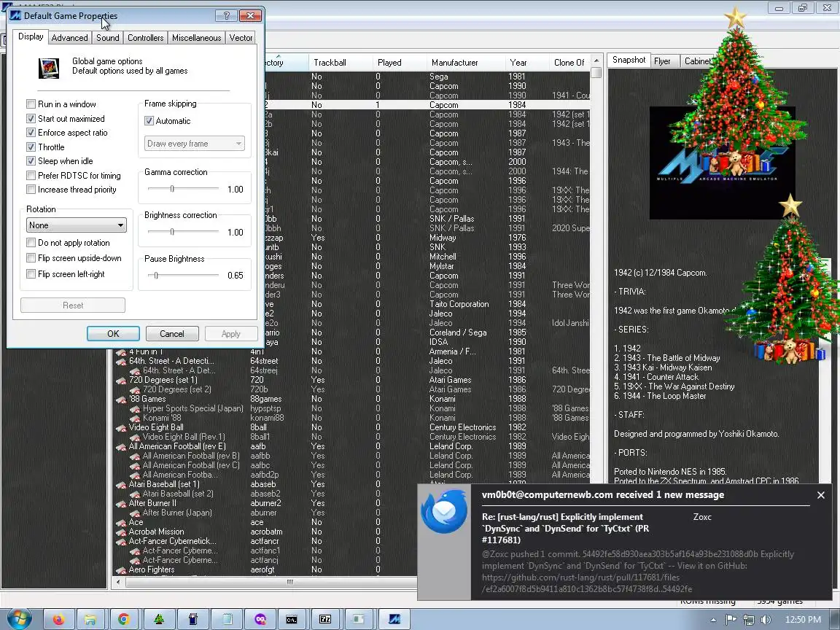Click the Apply button
Viewport: 840px width, 630px height.
click(x=231, y=334)
